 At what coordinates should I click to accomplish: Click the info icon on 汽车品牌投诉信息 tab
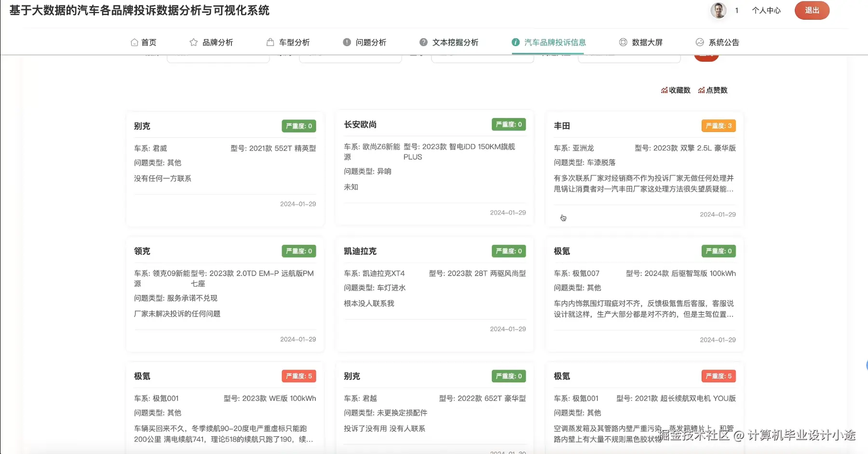[x=515, y=42]
